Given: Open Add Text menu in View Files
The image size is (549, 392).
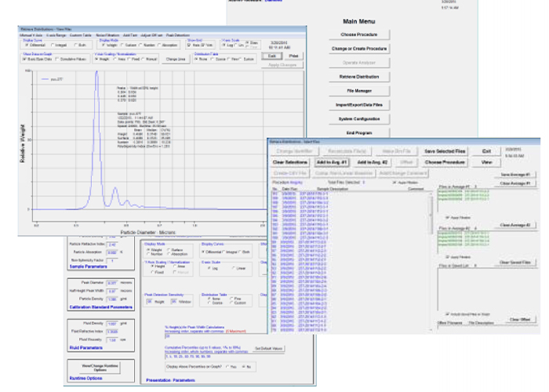Looking at the screenshot, I should [x=130, y=35].
